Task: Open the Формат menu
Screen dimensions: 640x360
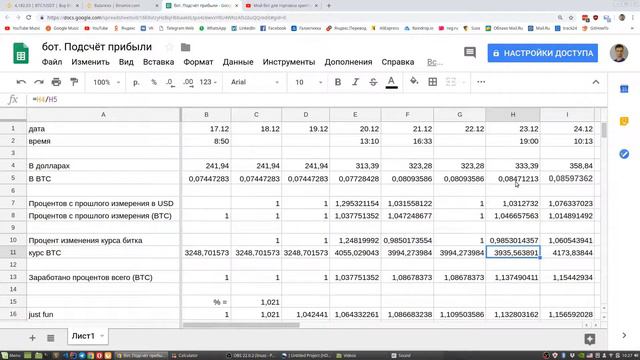Action: click(198, 62)
